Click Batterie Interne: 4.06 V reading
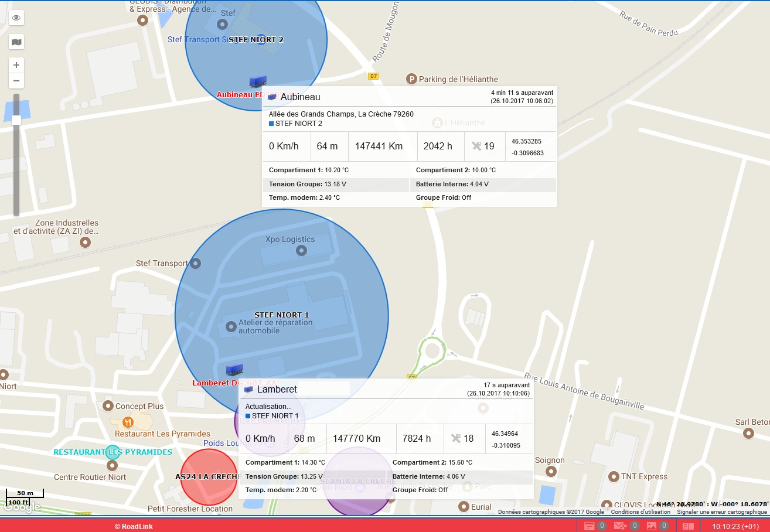The image size is (770, 532). pyautogui.click(x=429, y=476)
